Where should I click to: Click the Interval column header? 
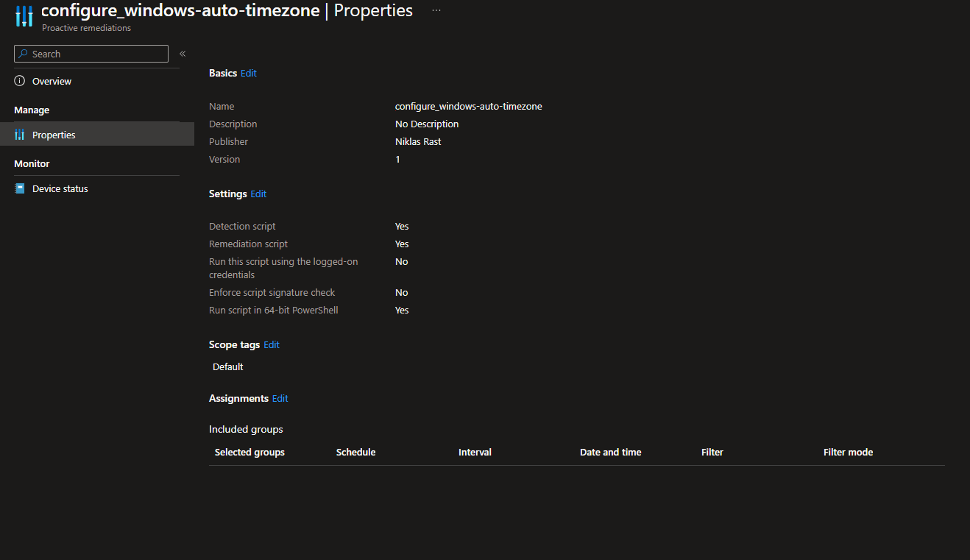(x=475, y=452)
